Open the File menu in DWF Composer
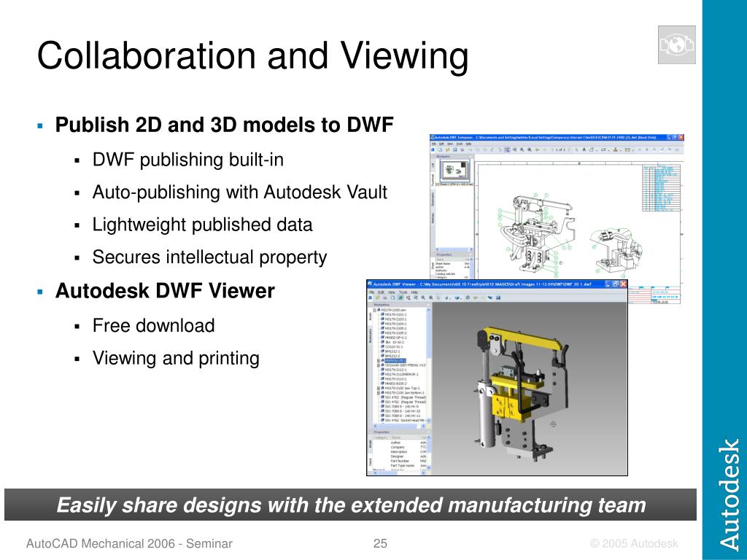This screenshot has height=560, width=747. point(433,144)
